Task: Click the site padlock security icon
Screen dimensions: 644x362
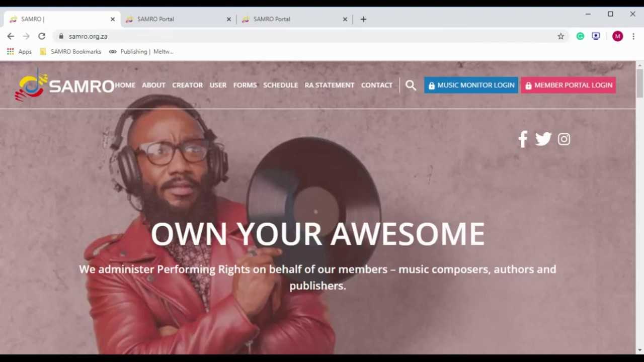Action: click(x=61, y=36)
